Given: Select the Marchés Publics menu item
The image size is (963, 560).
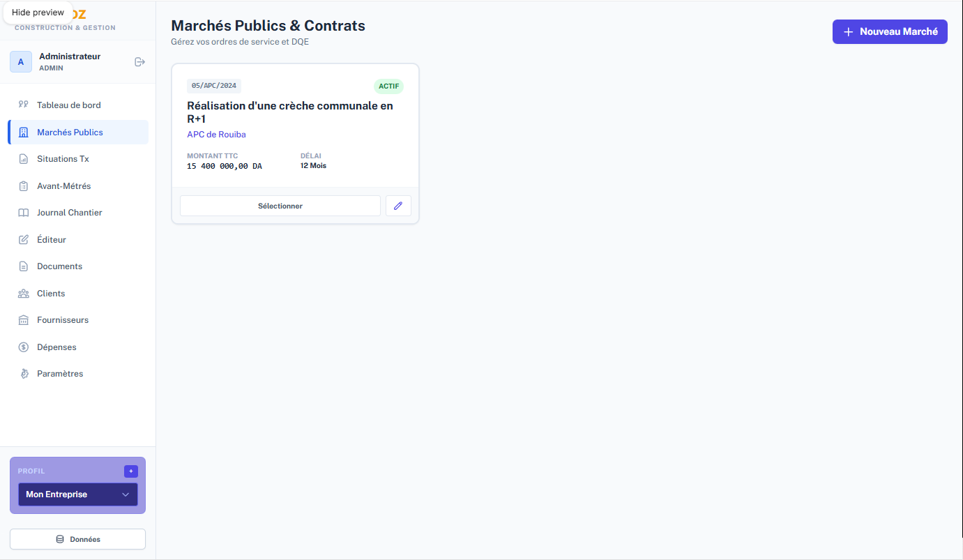Looking at the screenshot, I should (70, 133).
